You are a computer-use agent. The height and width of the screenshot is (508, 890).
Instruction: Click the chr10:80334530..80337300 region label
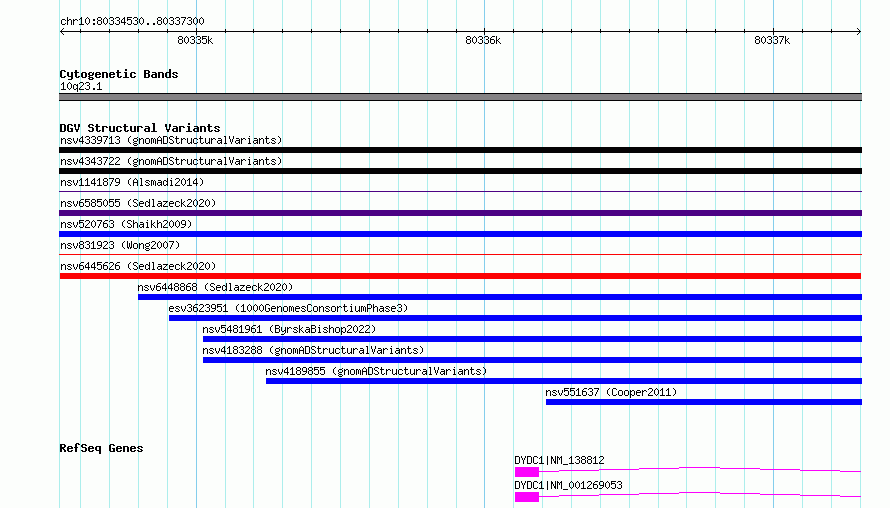[x=132, y=21]
